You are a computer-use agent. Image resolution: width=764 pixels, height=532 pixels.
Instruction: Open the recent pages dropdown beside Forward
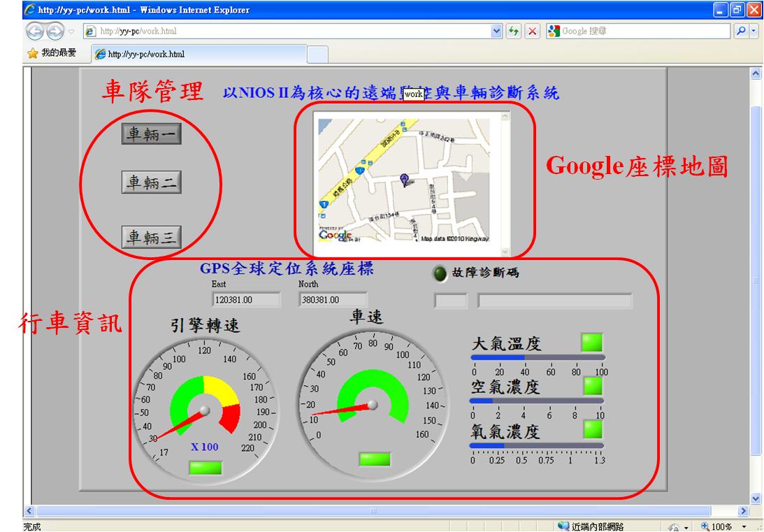click(x=71, y=31)
